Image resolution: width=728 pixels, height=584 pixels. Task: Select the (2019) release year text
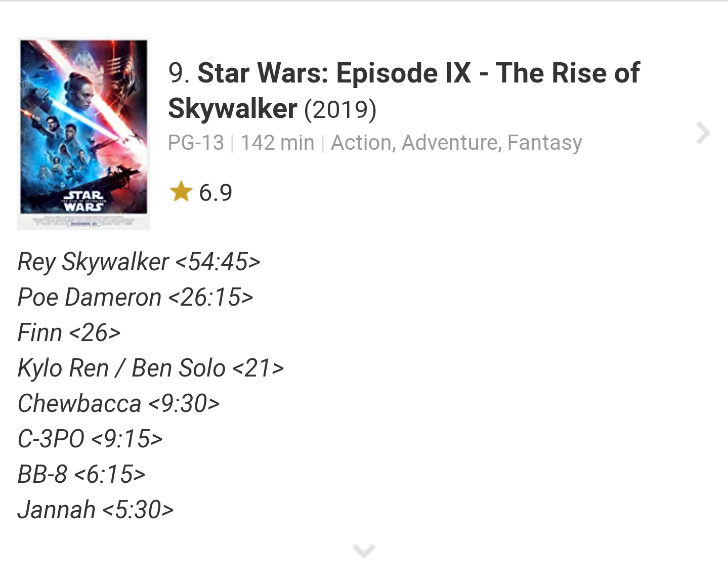pyautogui.click(x=340, y=109)
